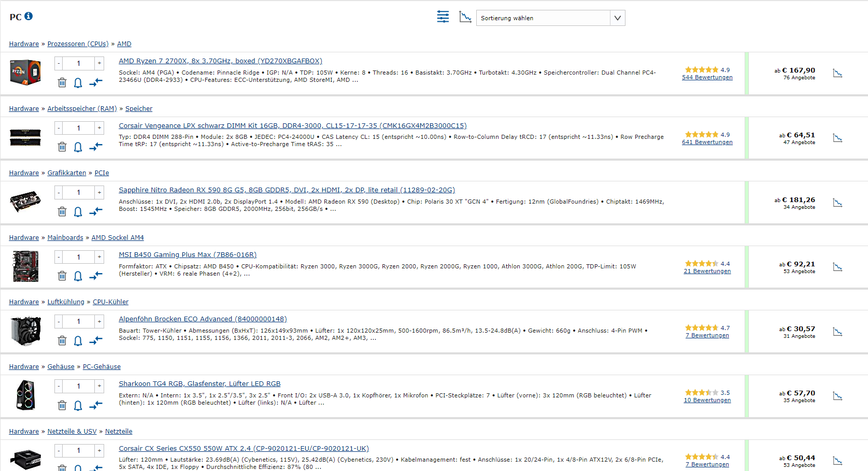
Task: Remove Corsair Vengeance LPX RAM from list
Action: point(62,147)
